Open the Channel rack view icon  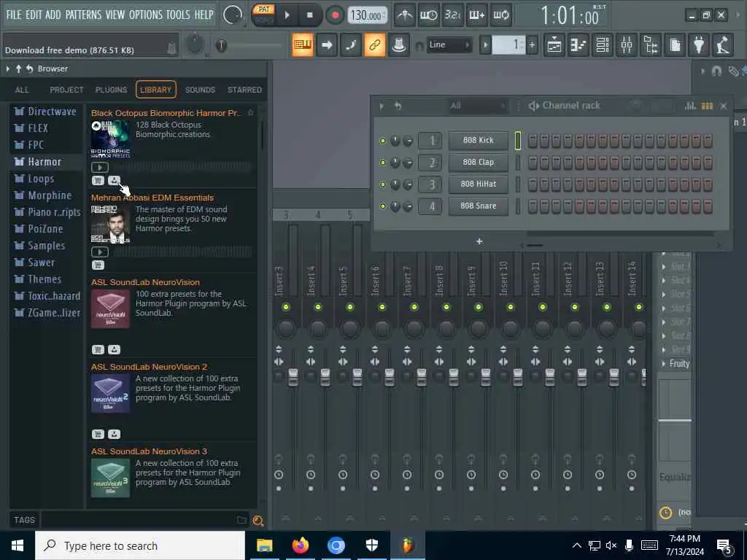click(603, 45)
